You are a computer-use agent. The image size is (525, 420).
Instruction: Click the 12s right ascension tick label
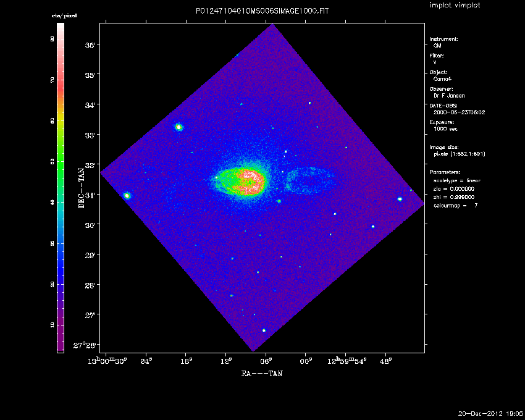coord(226,361)
